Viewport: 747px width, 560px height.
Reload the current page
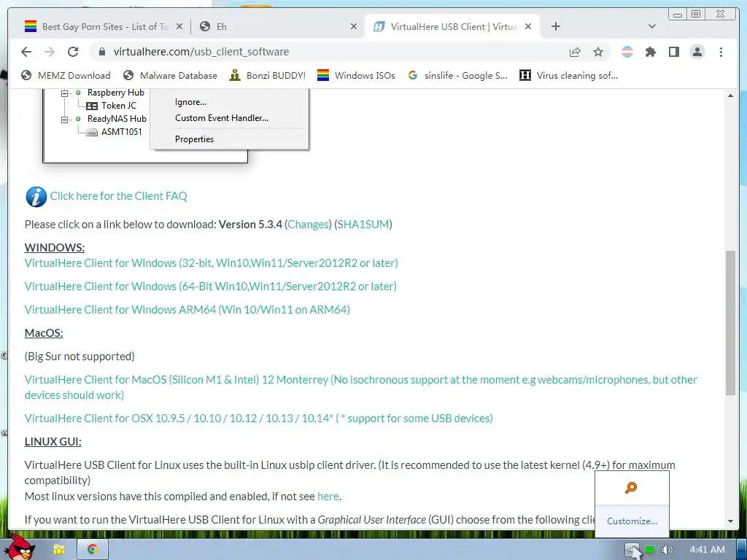coord(73,52)
